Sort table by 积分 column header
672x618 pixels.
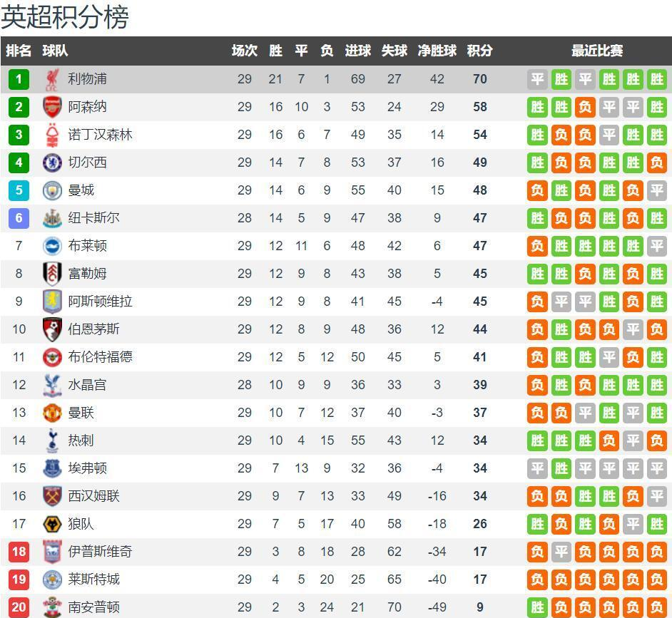click(479, 51)
